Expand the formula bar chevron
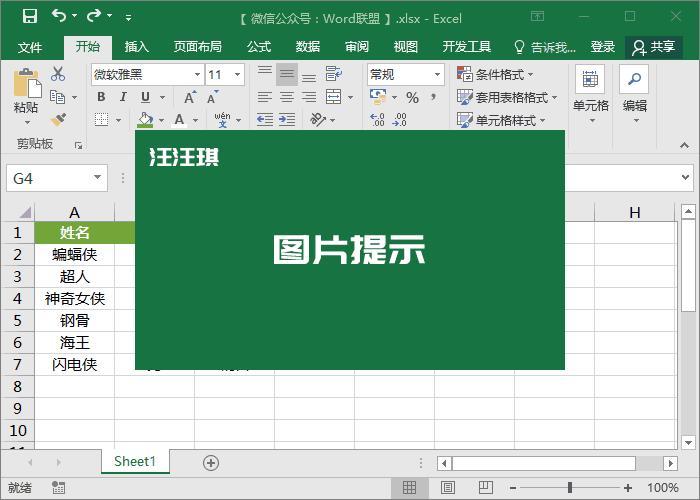Image resolution: width=700 pixels, height=500 pixels. (686, 177)
